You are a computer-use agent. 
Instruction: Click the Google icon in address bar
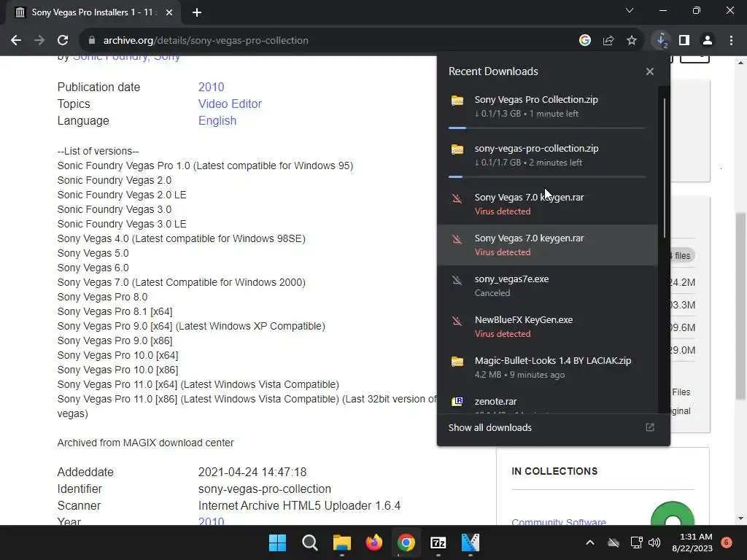pos(584,41)
